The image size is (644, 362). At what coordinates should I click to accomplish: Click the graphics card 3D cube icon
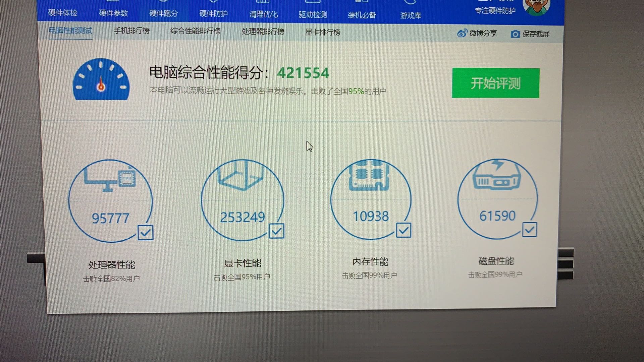[240, 175]
